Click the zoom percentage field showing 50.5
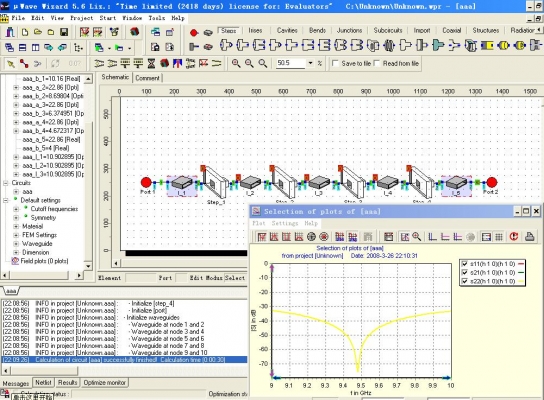 click(x=291, y=63)
